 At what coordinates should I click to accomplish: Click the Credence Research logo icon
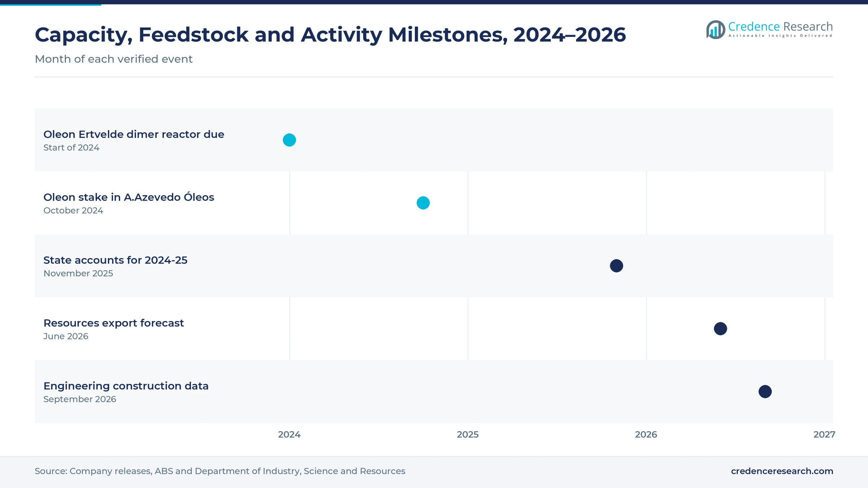[716, 30]
